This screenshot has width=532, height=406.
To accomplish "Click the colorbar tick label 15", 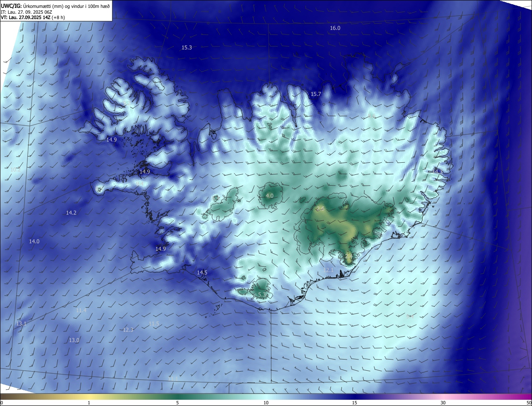I will (355, 403).
